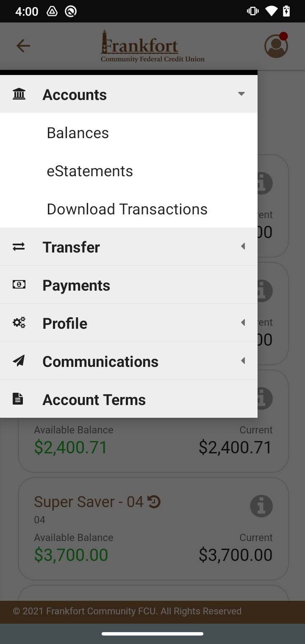Collapse the Accounts menu arrow
This screenshot has width=305, height=644.
(241, 94)
